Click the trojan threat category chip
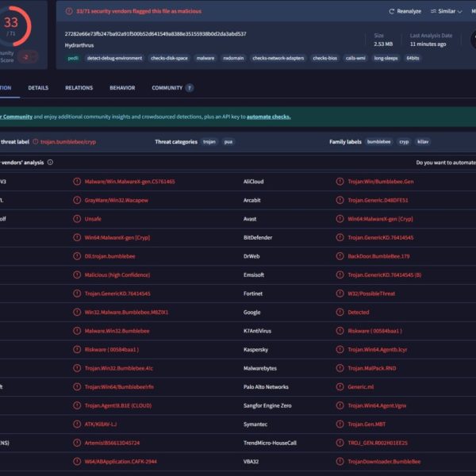 (x=209, y=142)
